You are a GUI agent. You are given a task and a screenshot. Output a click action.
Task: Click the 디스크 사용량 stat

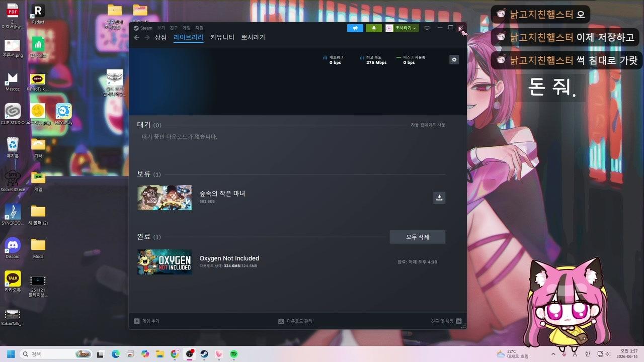coord(411,60)
